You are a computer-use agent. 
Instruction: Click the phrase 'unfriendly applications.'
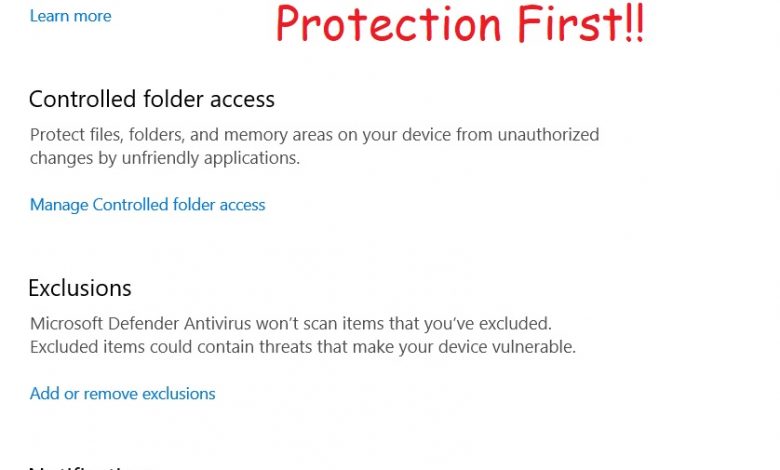pyautogui.click(x=210, y=158)
